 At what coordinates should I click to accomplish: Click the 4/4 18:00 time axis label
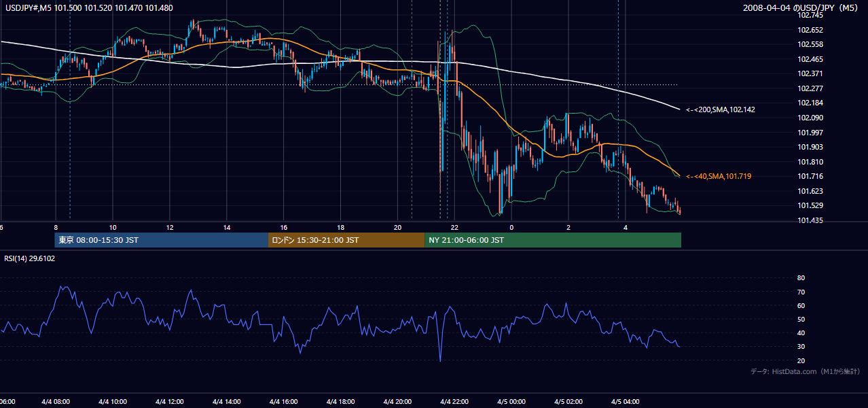[x=341, y=402]
